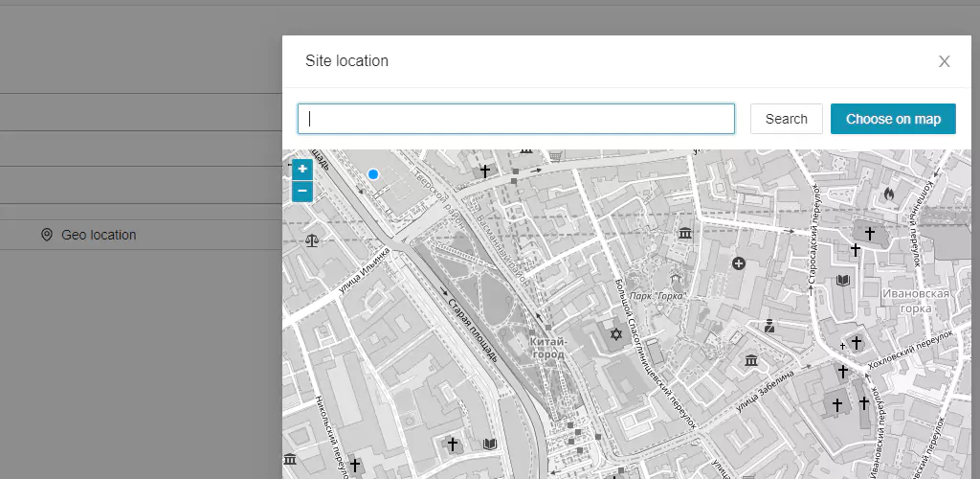Focus the site location search field
Viewport: 980px width, 479px height.
click(x=516, y=119)
